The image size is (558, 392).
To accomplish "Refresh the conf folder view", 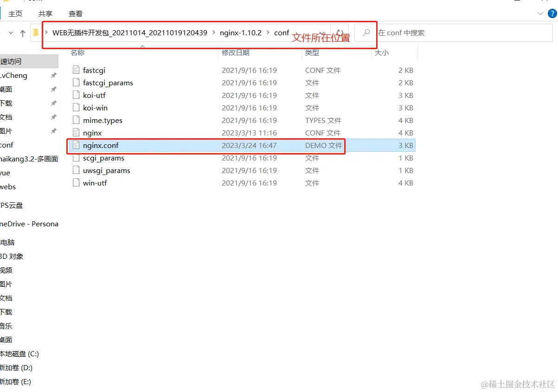I will pyautogui.click(x=340, y=33).
